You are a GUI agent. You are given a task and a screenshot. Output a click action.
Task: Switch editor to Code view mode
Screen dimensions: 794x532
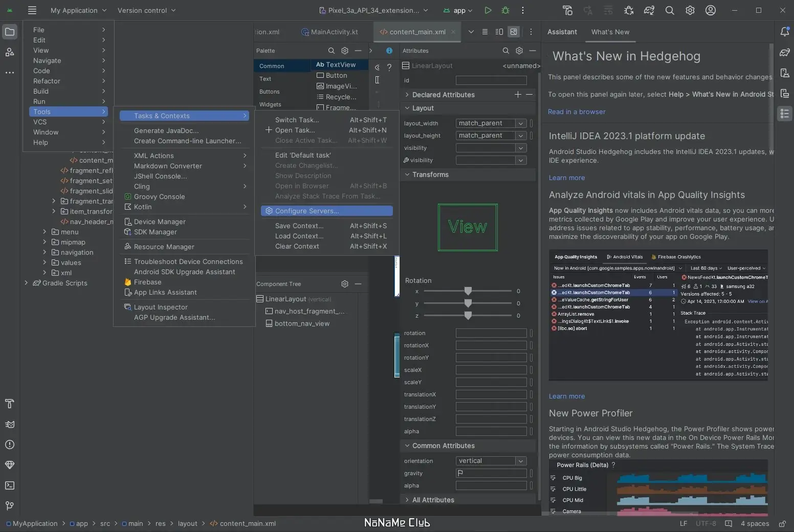(x=485, y=32)
